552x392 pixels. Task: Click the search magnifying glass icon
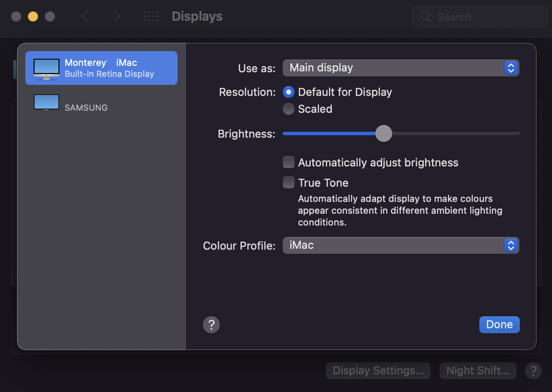tap(426, 17)
